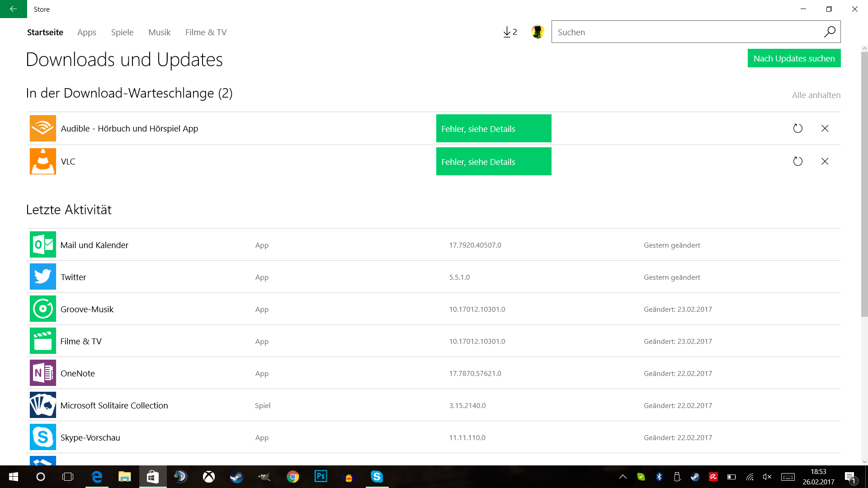This screenshot has width=868, height=488.
Task: Switch to the Apps tab
Action: pos(87,32)
